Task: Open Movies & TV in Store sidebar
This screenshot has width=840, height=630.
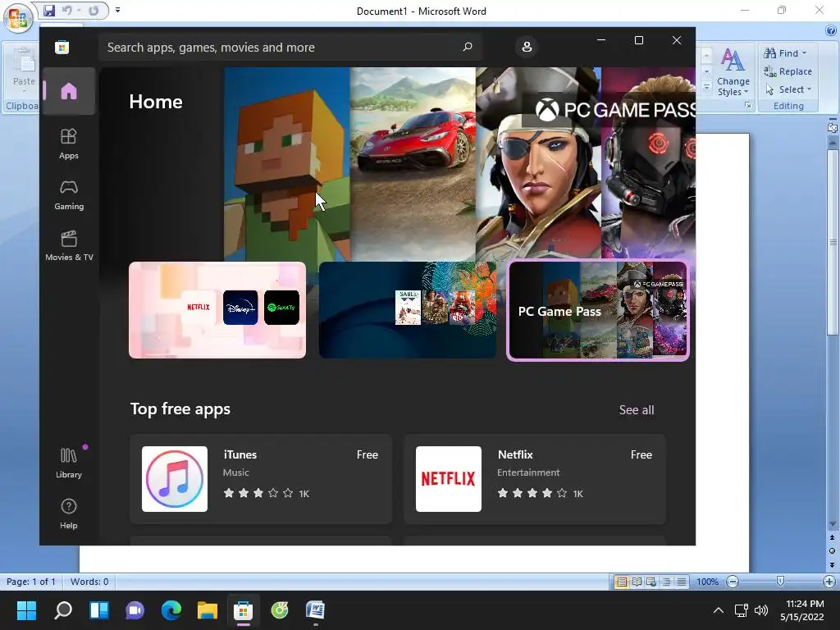Action: pos(69,245)
